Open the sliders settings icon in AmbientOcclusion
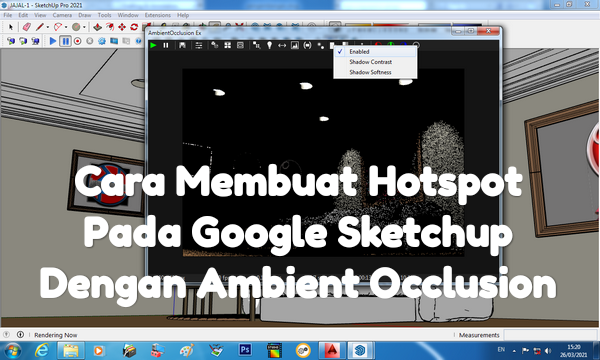600x360 pixels. point(199,46)
